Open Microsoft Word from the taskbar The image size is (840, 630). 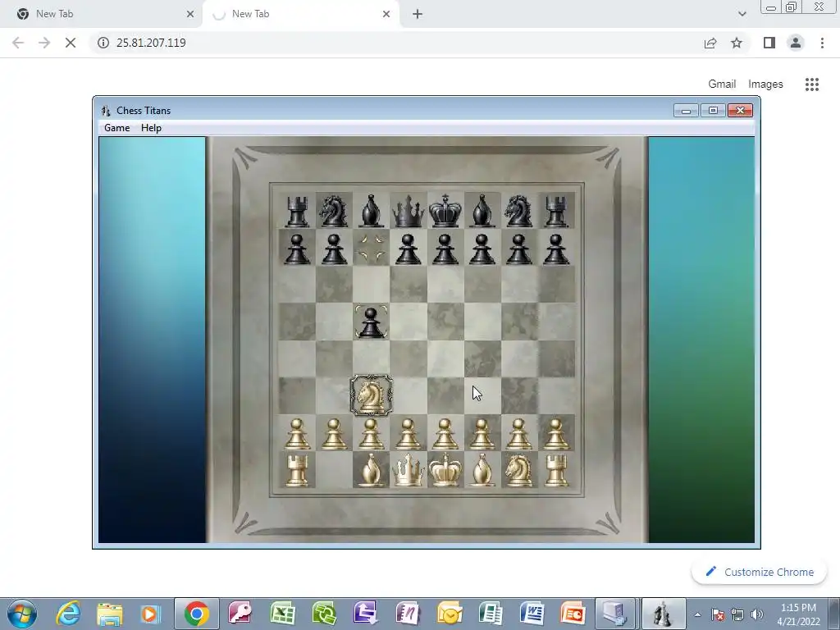[x=532, y=614]
